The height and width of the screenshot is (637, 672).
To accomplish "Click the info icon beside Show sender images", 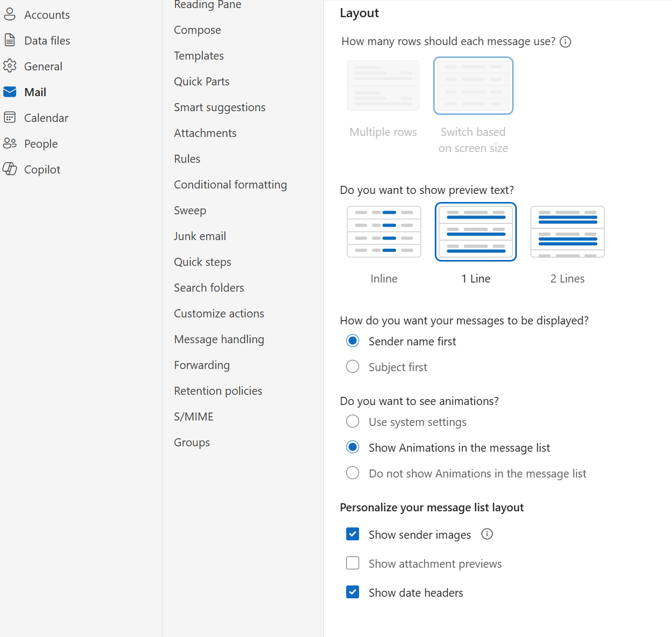I will pos(487,534).
